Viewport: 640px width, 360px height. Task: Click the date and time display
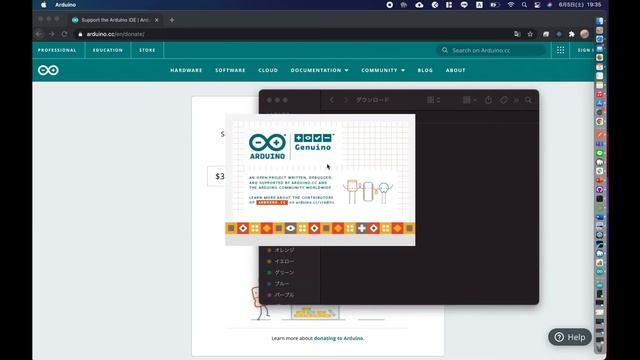pos(580,5)
